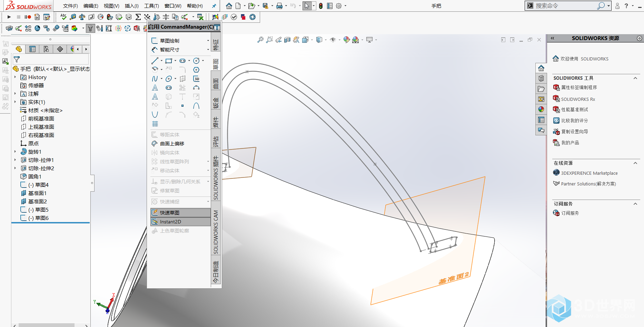Pin the menu bar with pushpin

[214, 6]
